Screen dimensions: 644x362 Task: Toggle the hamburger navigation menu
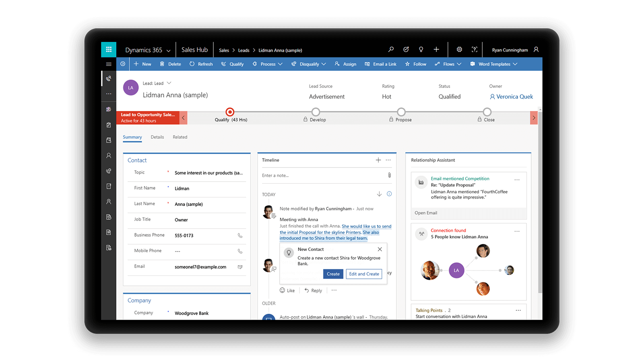point(109,64)
